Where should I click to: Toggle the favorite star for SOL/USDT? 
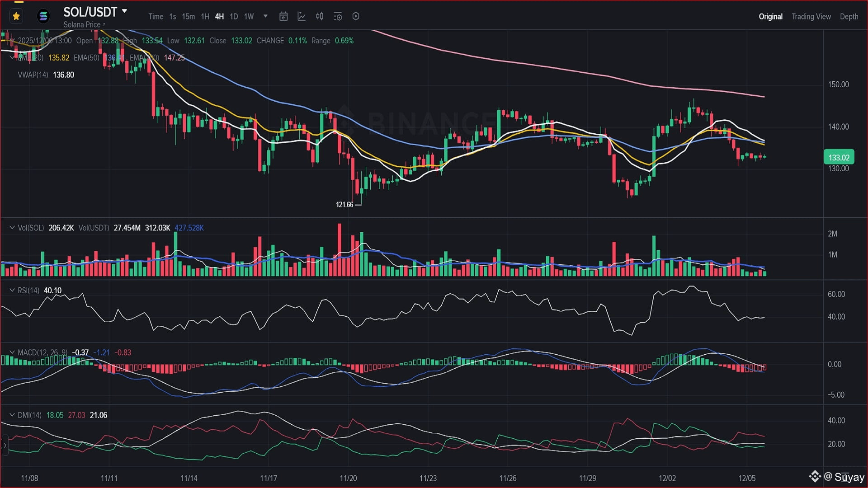coord(16,16)
